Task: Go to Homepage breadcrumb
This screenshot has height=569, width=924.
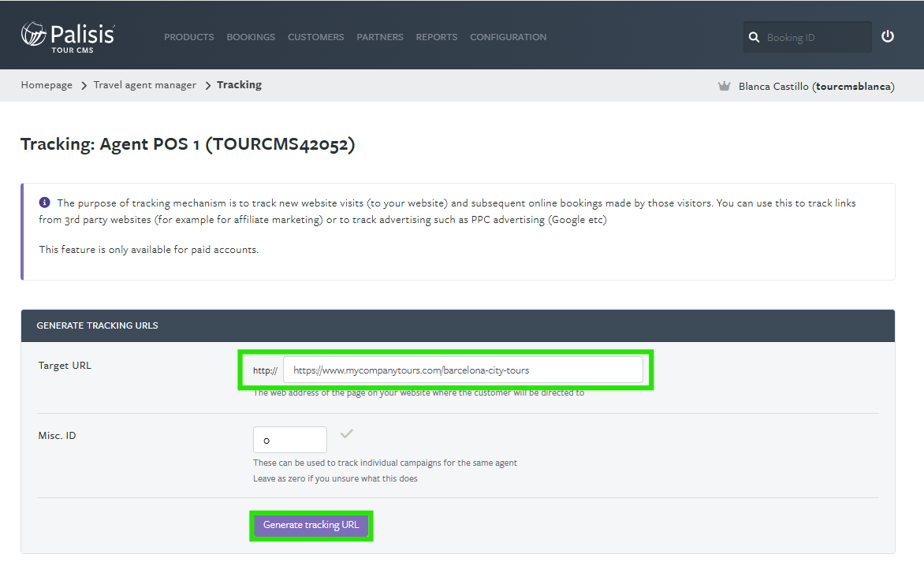Action: click(x=47, y=85)
